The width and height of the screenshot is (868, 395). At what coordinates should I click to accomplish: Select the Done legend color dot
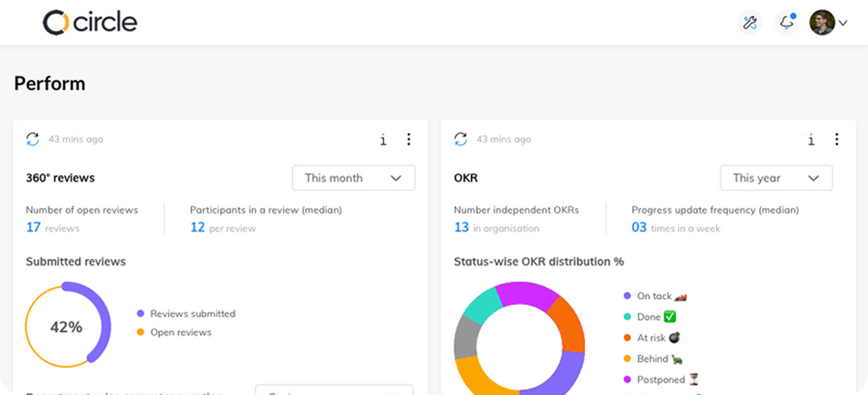pyautogui.click(x=627, y=317)
